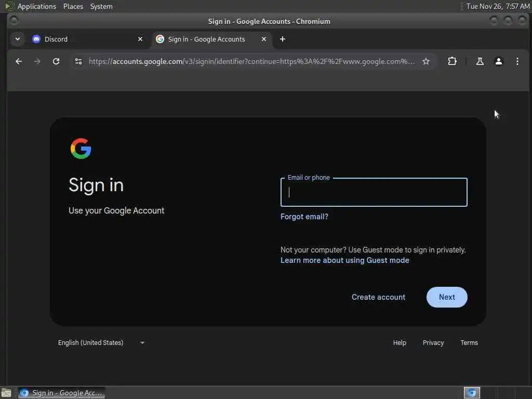This screenshot has width=532, height=399.
Task: Bookmark this page with the star icon
Action: click(x=426, y=61)
